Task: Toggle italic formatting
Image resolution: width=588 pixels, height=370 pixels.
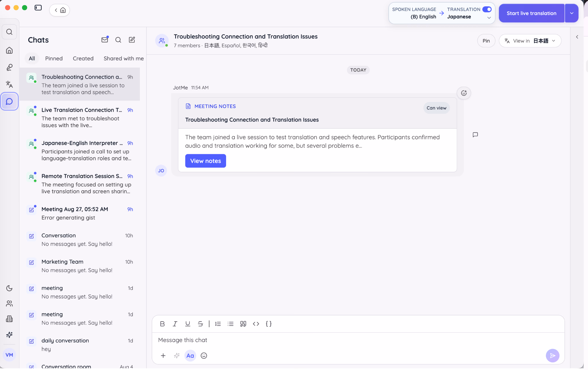Action: tap(175, 324)
